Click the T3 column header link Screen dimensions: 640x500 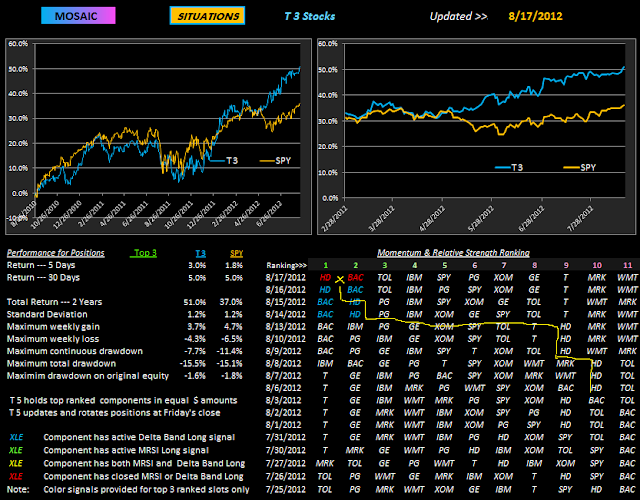click(x=200, y=253)
